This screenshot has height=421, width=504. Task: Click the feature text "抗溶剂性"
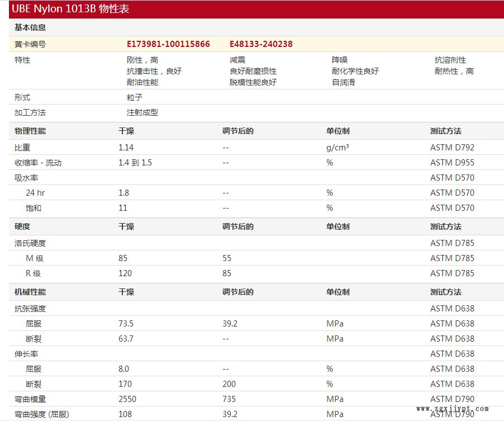tap(450, 60)
